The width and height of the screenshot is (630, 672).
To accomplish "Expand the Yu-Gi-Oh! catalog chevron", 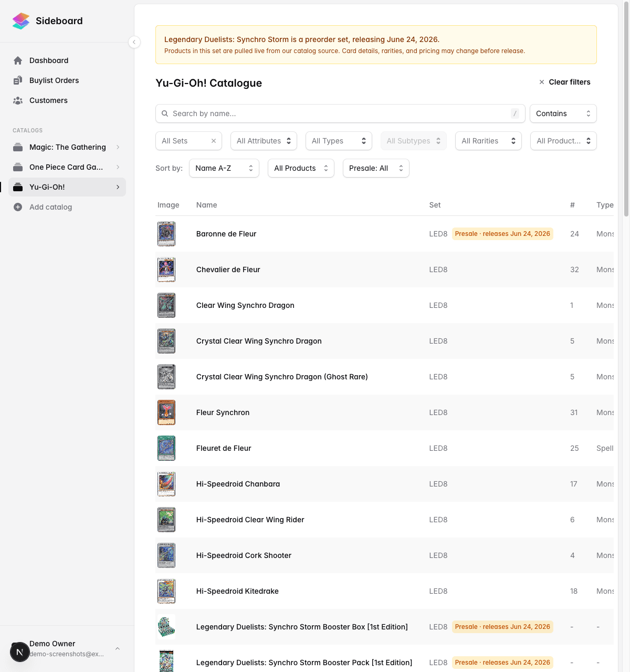I will pos(118,187).
